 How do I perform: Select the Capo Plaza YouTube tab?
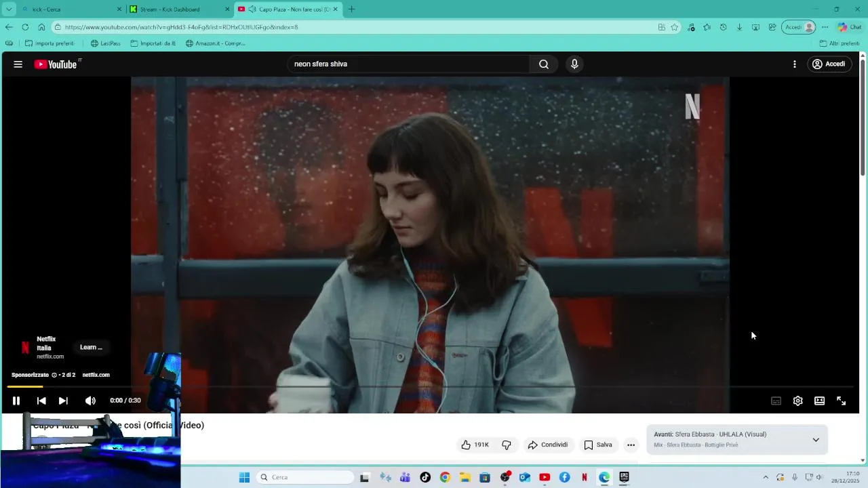[288, 9]
